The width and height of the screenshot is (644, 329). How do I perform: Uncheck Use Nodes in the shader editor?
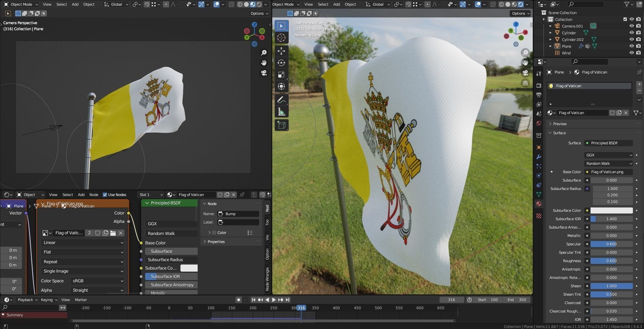click(105, 194)
